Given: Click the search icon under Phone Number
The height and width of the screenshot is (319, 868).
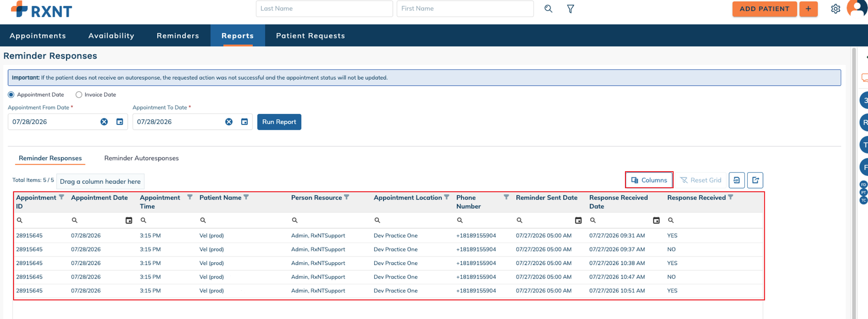Looking at the screenshot, I should (460, 220).
